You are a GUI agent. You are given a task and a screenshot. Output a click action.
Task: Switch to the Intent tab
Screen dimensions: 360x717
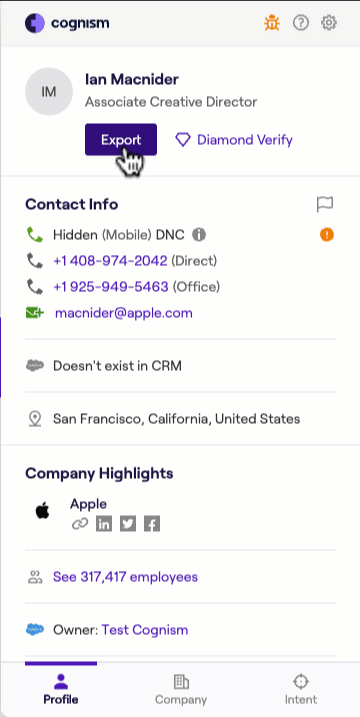coord(301,690)
